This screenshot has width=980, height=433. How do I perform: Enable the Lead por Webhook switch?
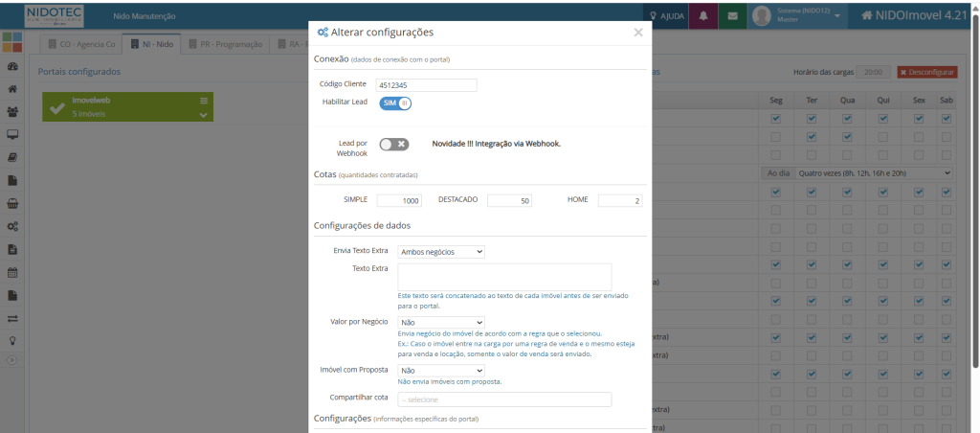[x=393, y=144]
